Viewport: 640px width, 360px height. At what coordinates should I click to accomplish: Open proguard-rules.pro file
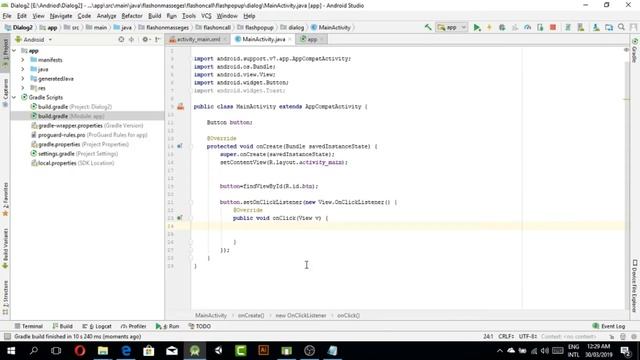(x=89, y=135)
